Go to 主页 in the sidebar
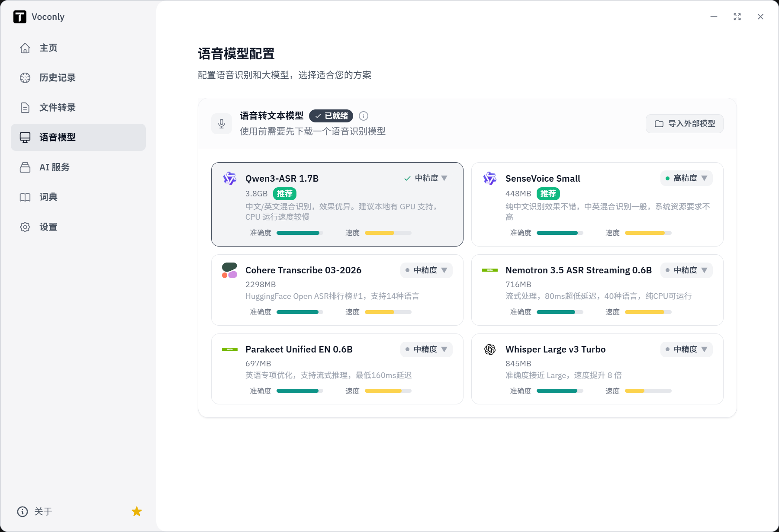The image size is (779, 532). (x=78, y=48)
